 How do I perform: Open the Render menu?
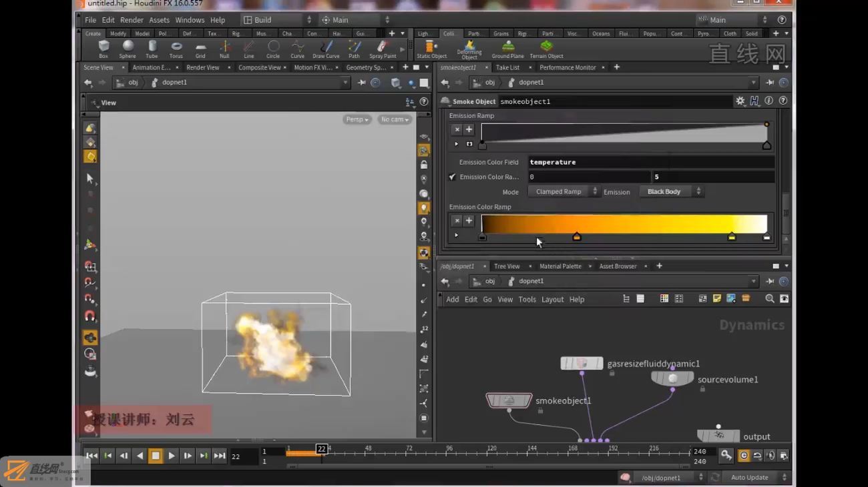click(132, 20)
